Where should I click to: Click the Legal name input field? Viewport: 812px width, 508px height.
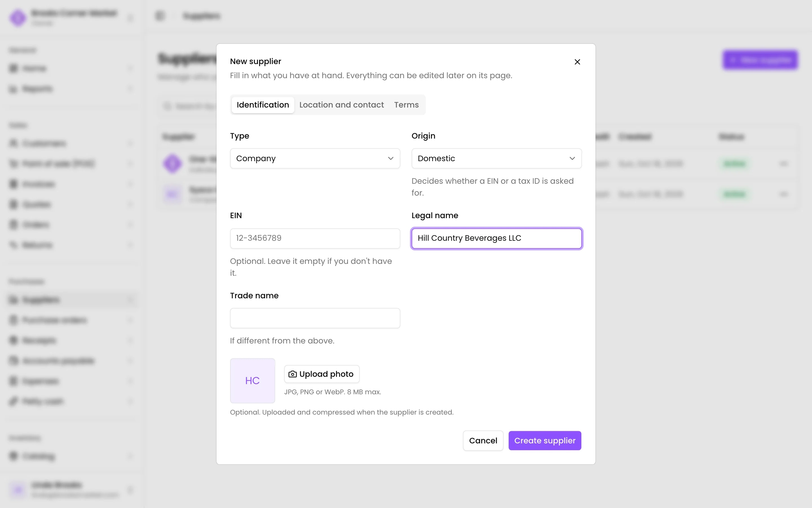496,238
